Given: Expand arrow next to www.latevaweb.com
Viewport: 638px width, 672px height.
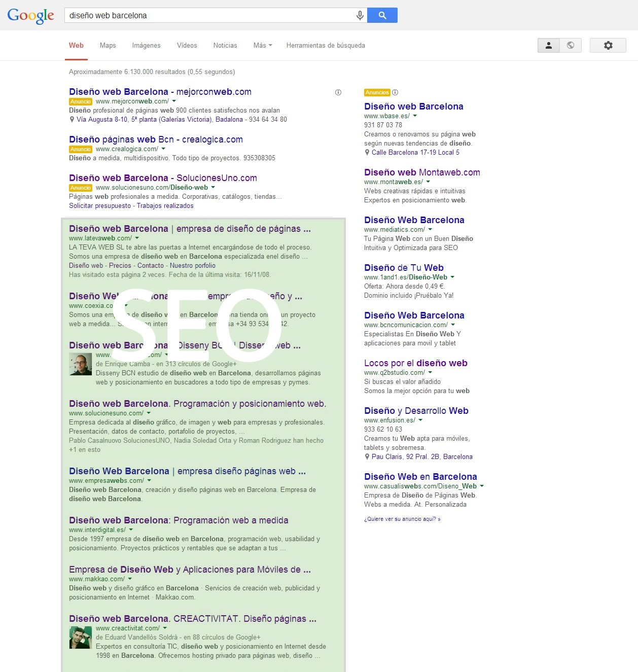Looking at the screenshot, I should click(x=137, y=238).
